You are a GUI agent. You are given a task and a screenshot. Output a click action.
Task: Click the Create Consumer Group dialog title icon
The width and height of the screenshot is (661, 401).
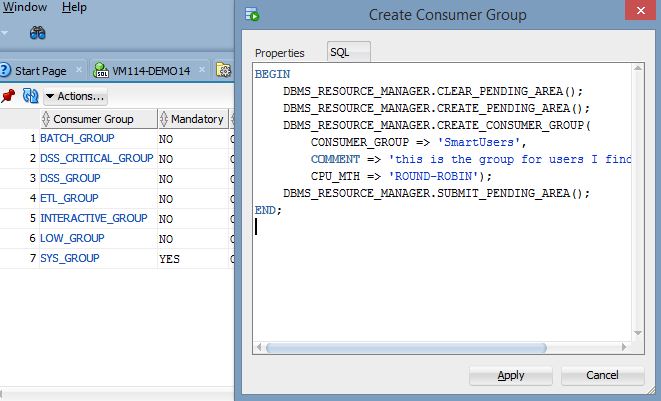[x=252, y=14]
